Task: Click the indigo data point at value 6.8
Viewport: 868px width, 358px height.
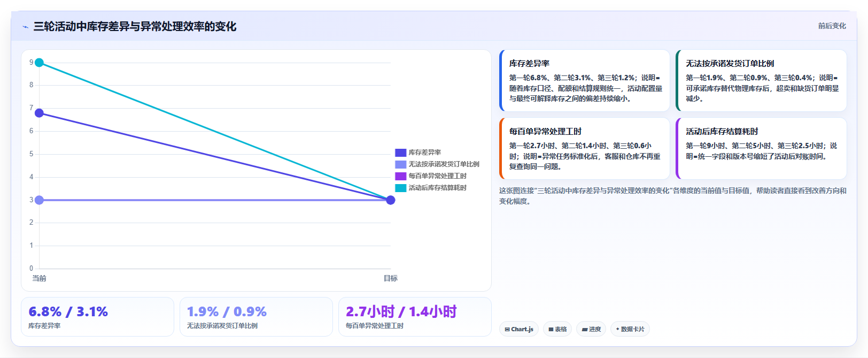Action: tap(39, 113)
